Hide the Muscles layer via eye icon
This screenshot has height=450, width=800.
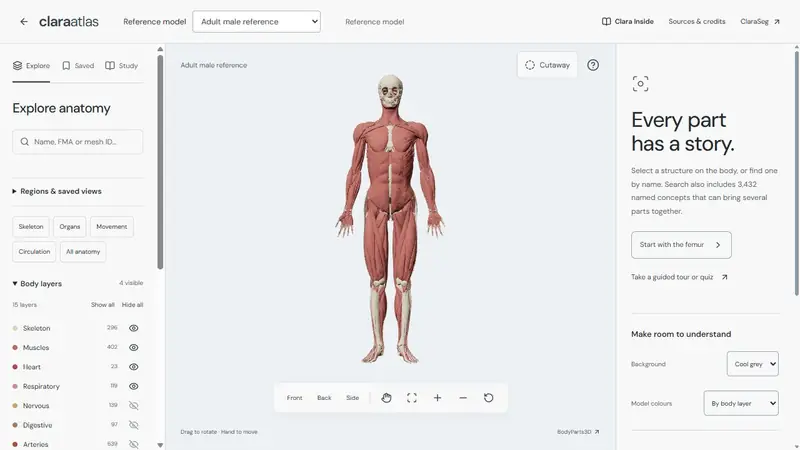tap(134, 347)
